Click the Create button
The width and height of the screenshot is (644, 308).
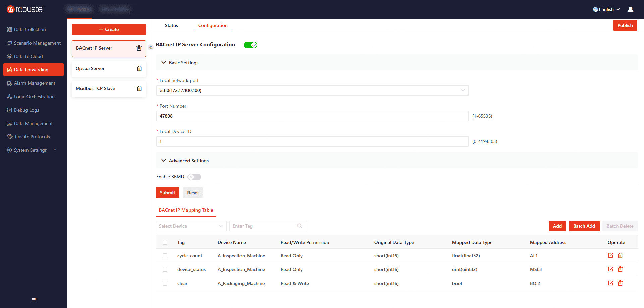[109, 29]
